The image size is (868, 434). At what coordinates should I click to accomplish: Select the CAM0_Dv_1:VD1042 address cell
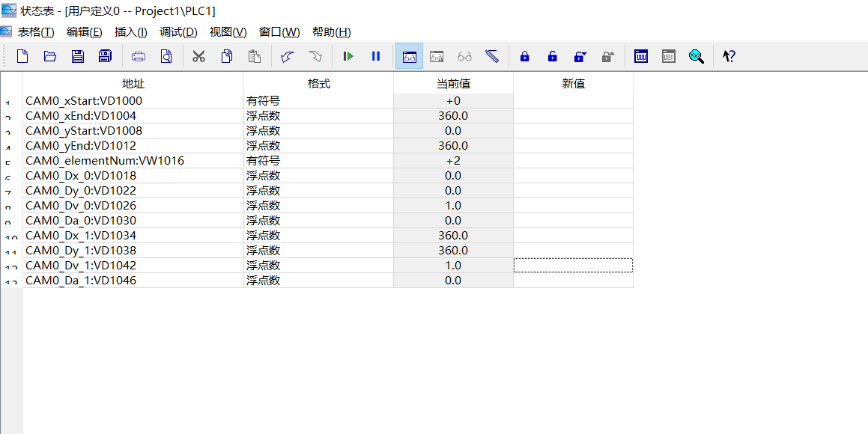click(x=133, y=265)
